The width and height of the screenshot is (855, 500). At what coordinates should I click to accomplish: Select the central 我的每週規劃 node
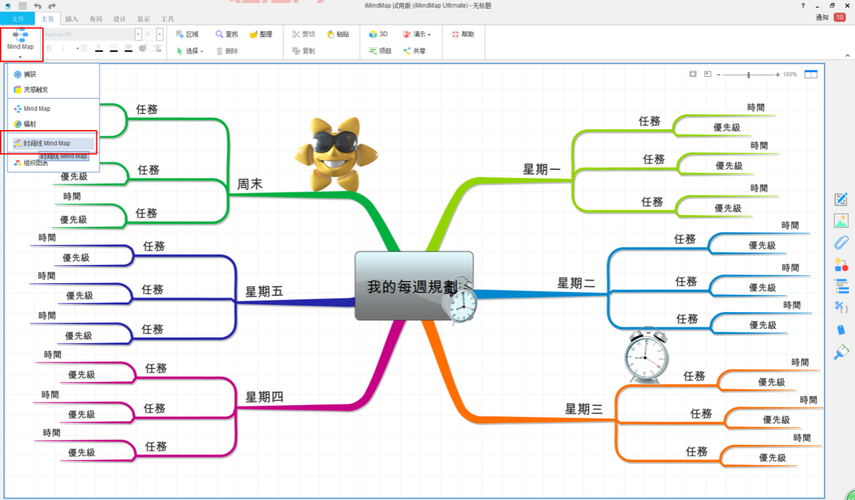(412, 286)
